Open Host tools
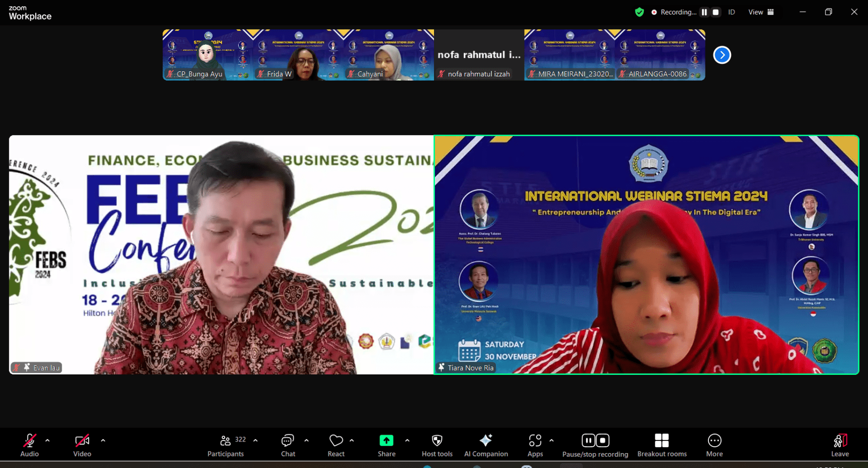The image size is (868, 468). 436,440
